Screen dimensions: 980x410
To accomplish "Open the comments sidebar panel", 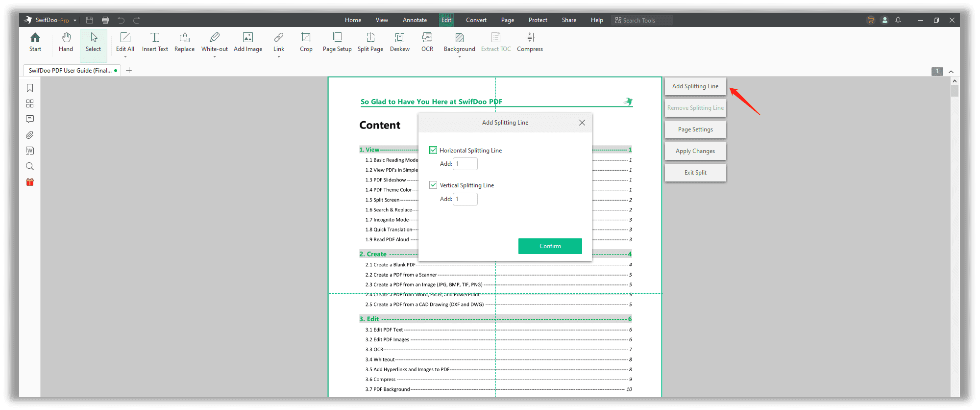I will click(30, 119).
